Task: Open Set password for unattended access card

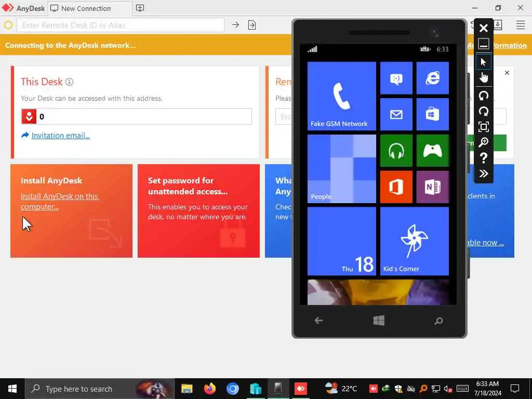Action: tap(199, 211)
